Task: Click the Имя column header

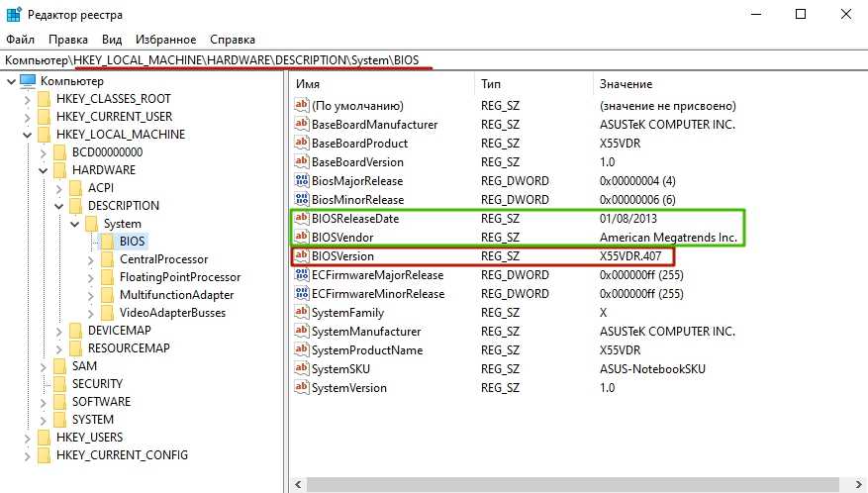Action: [x=308, y=84]
